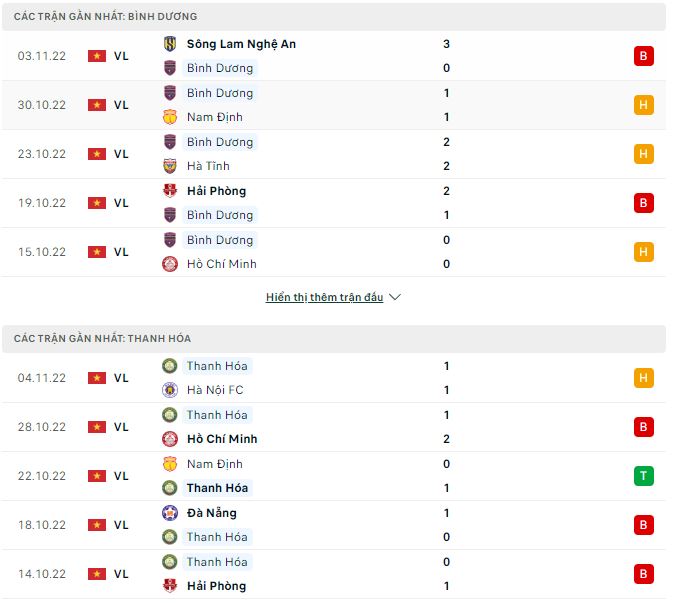Open Sông Lam Nghệ An team name
The width and height of the screenshot is (678, 603).
pyautogui.click(x=241, y=44)
